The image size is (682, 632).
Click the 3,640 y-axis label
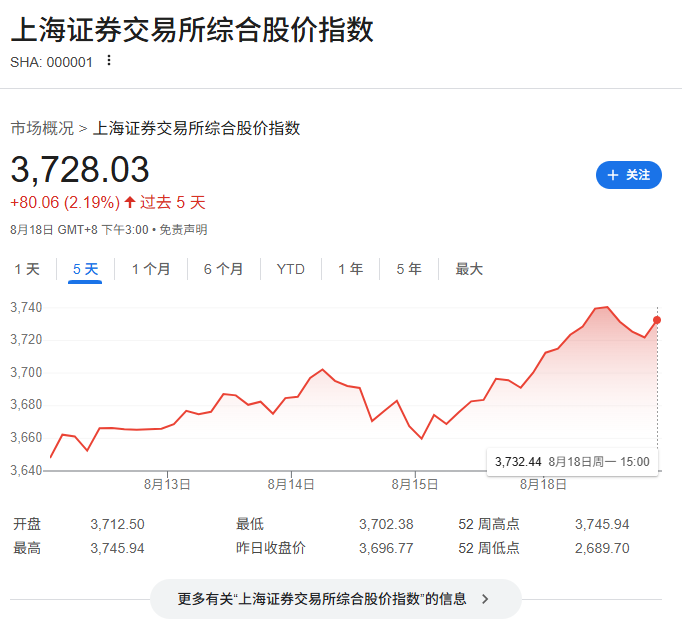click(26, 470)
